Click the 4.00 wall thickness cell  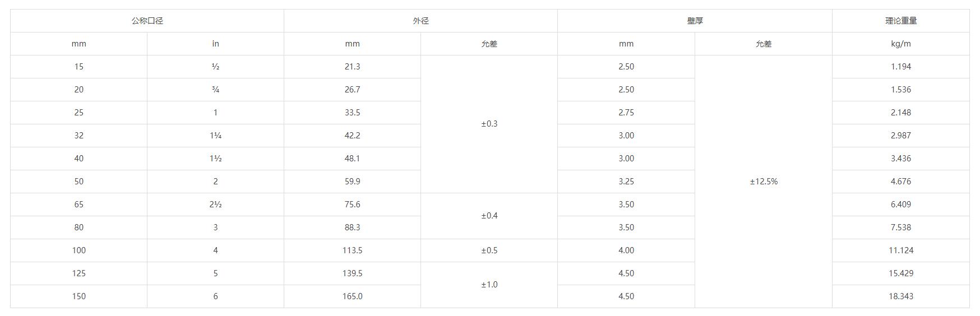[626, 250]
